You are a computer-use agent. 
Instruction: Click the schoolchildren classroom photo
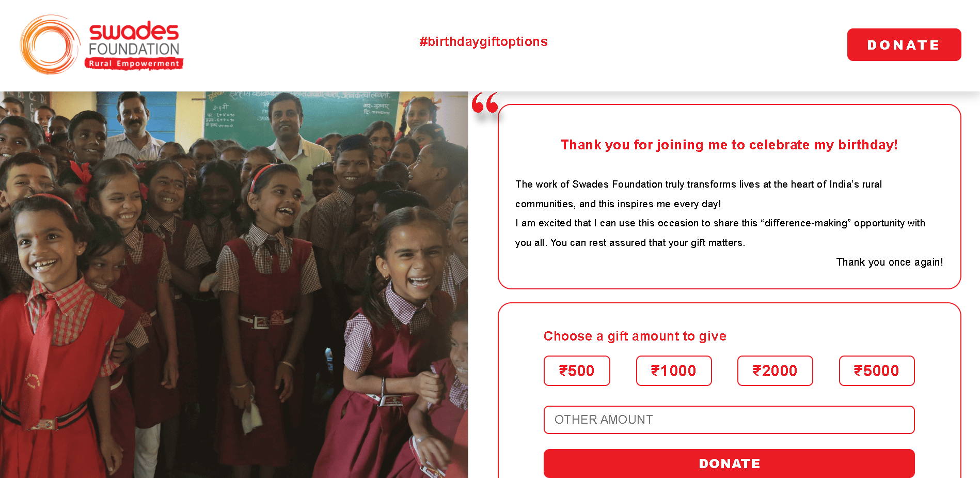click(x=234, y=285)
